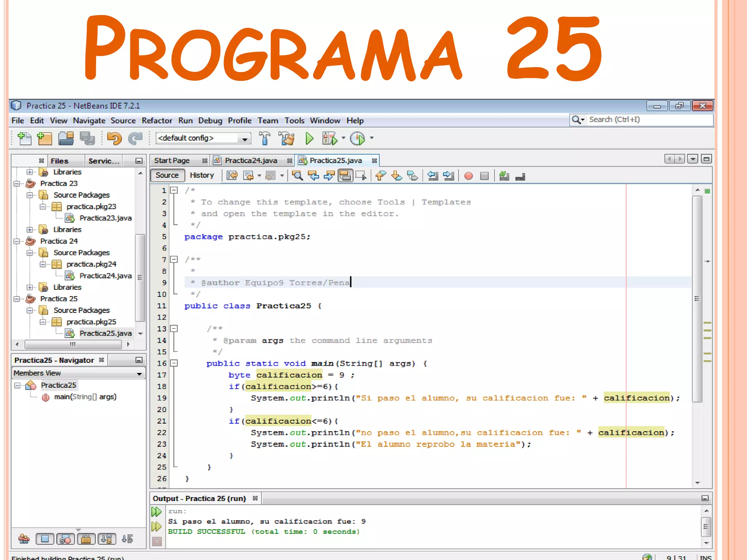
Task: Click Next Bookmark icon
Action: point(396,176)
